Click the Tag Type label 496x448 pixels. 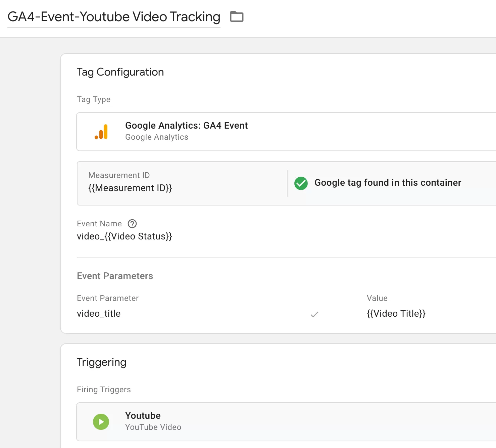94,99
